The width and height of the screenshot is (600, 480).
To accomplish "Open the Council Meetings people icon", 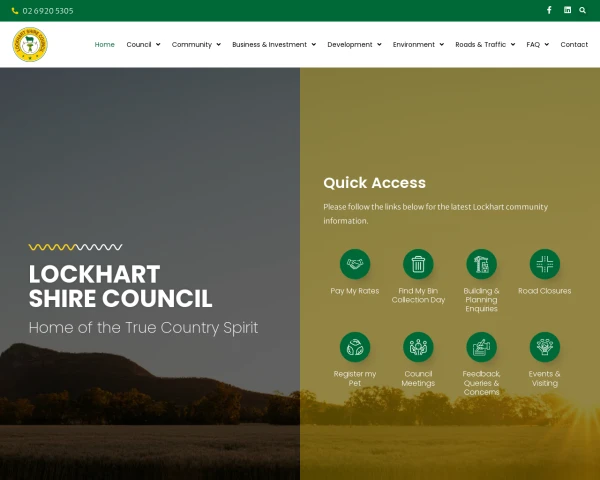I will pos(418,347).
